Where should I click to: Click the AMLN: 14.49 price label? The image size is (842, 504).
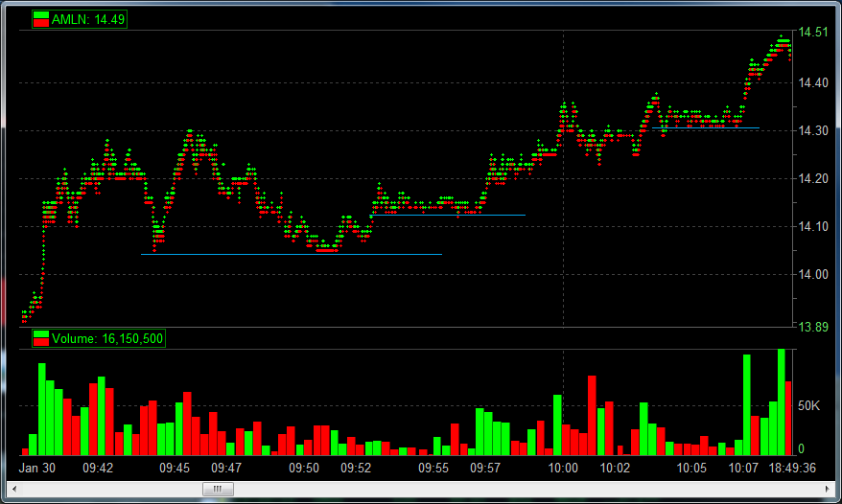tap(88, 20)
